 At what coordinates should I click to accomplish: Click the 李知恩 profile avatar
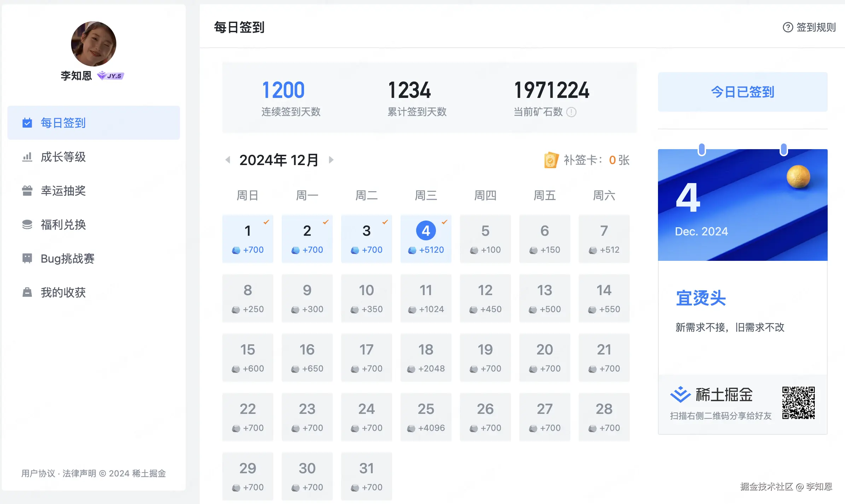coord(93,43)
